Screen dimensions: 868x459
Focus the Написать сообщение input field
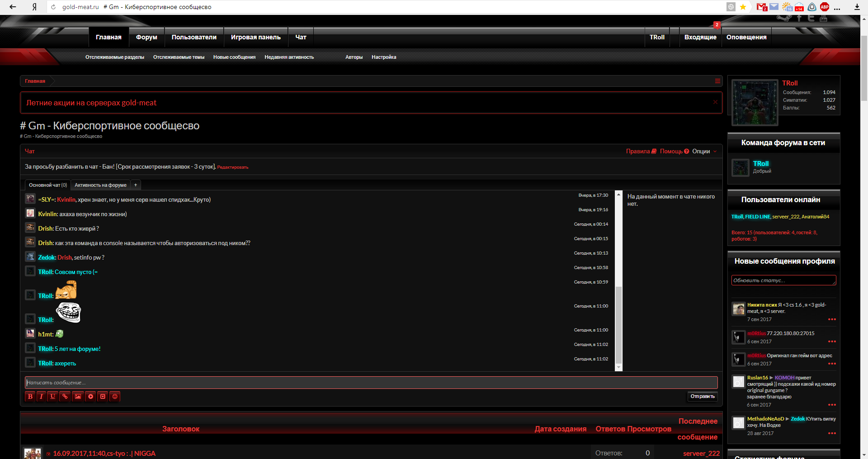(x=371, y=383)
